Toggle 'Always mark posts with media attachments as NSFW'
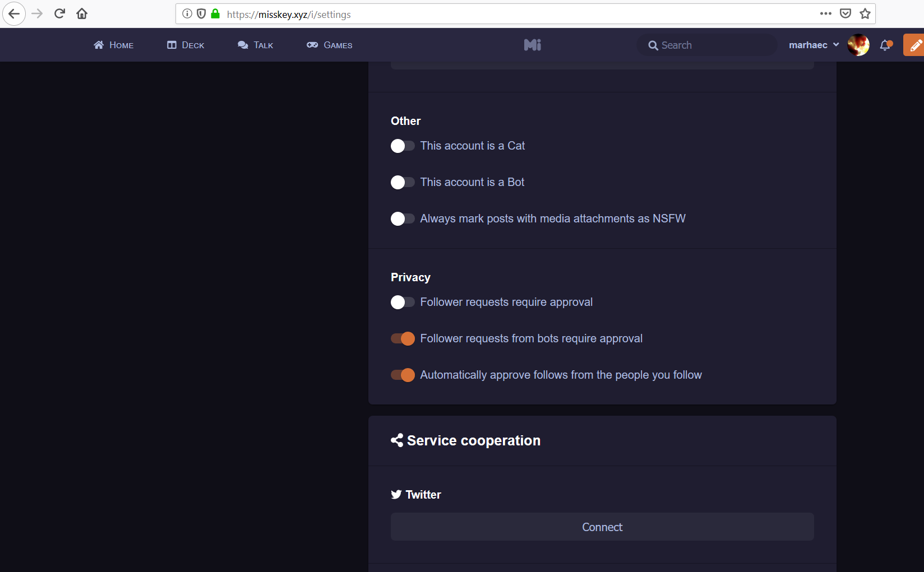Viewport: 924px width, 572px height. click(402, 218)
